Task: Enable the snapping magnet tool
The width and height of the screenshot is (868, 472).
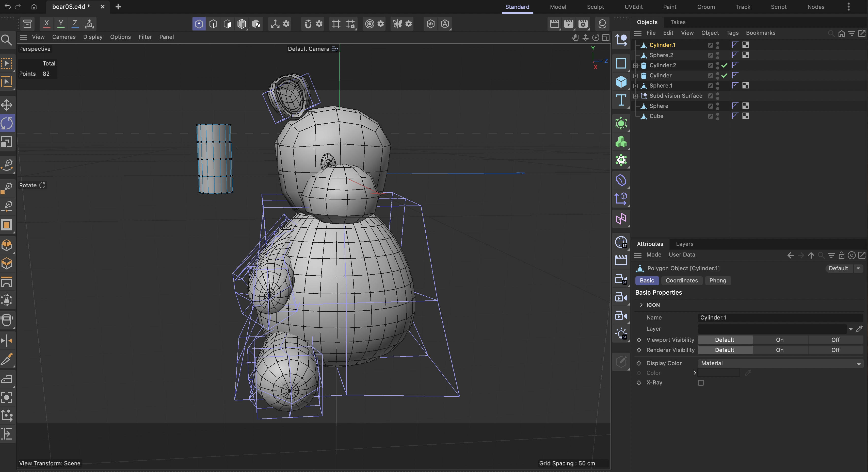Action: 308,24
